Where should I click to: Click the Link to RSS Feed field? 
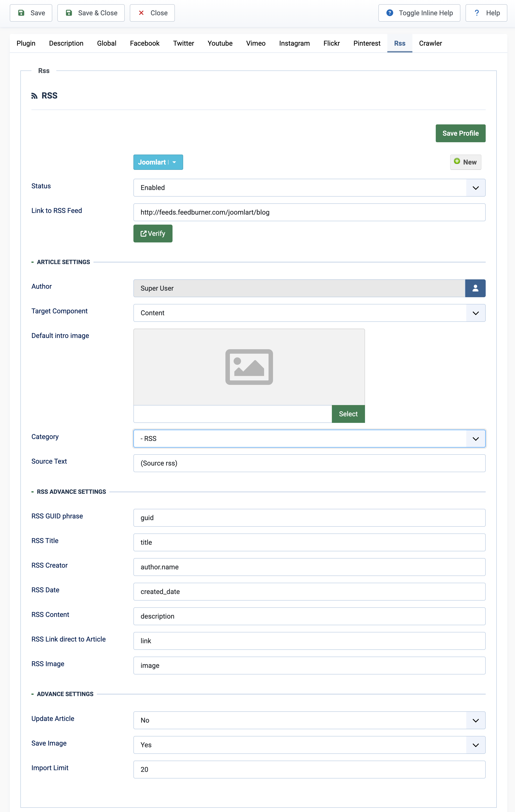point(309,212)
